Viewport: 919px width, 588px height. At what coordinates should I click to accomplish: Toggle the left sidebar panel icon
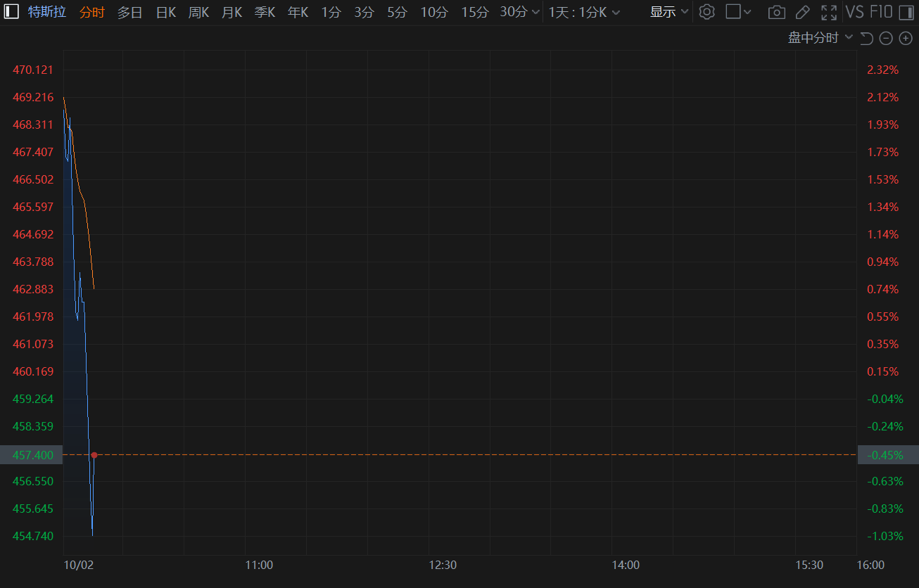tap(12, 12)
